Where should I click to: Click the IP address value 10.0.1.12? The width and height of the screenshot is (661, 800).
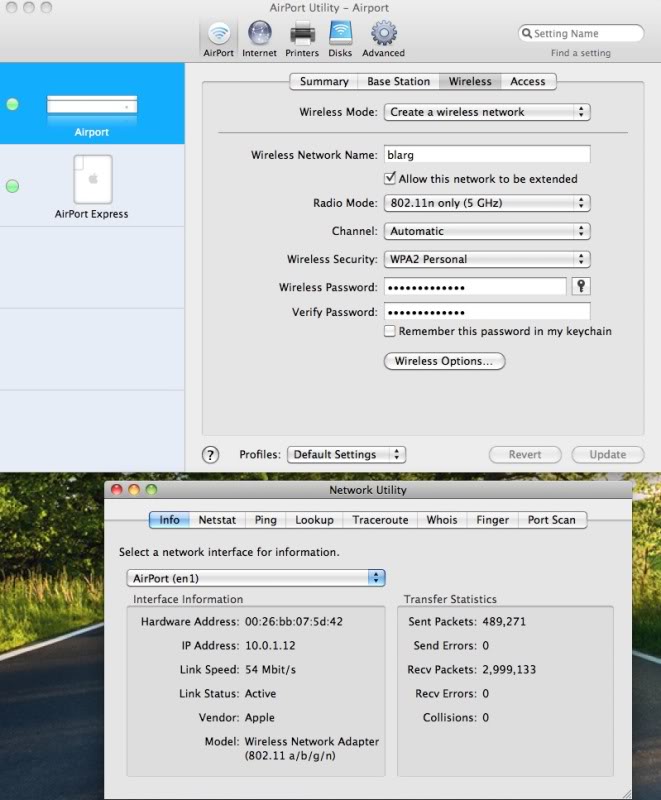[270, 645]
